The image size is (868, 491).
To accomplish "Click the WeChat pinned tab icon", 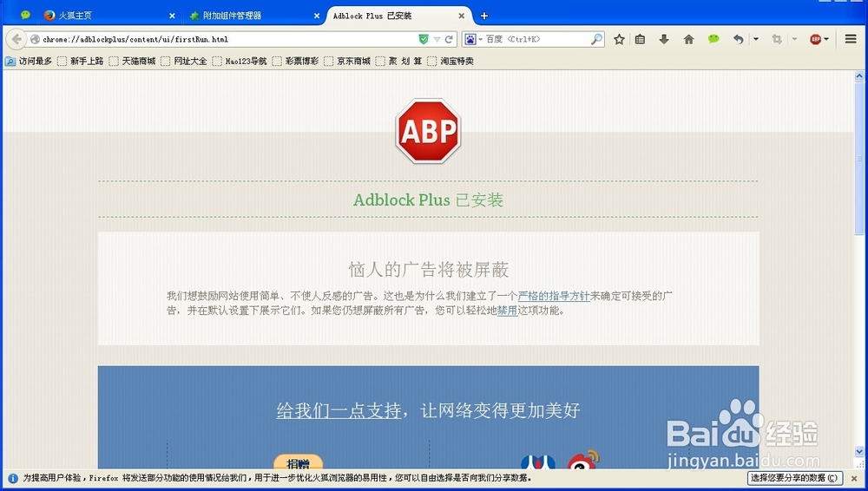I will (25, 16).
